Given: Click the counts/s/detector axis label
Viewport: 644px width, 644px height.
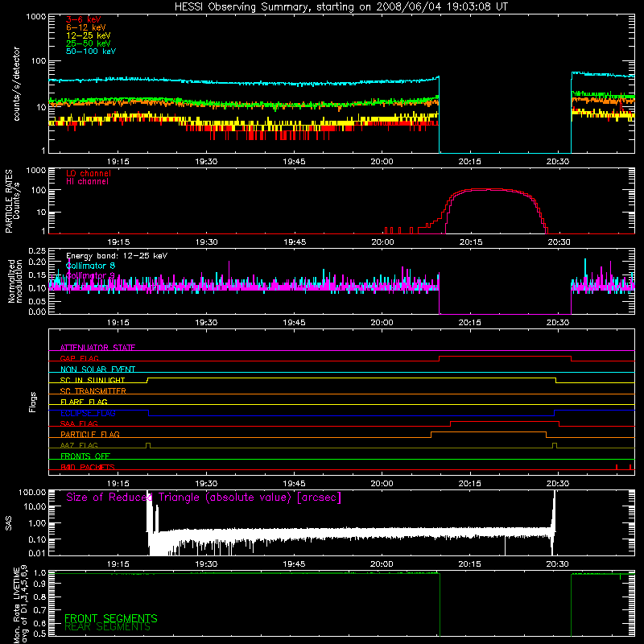Looking at the screenshot, I should tap(16, 84).
